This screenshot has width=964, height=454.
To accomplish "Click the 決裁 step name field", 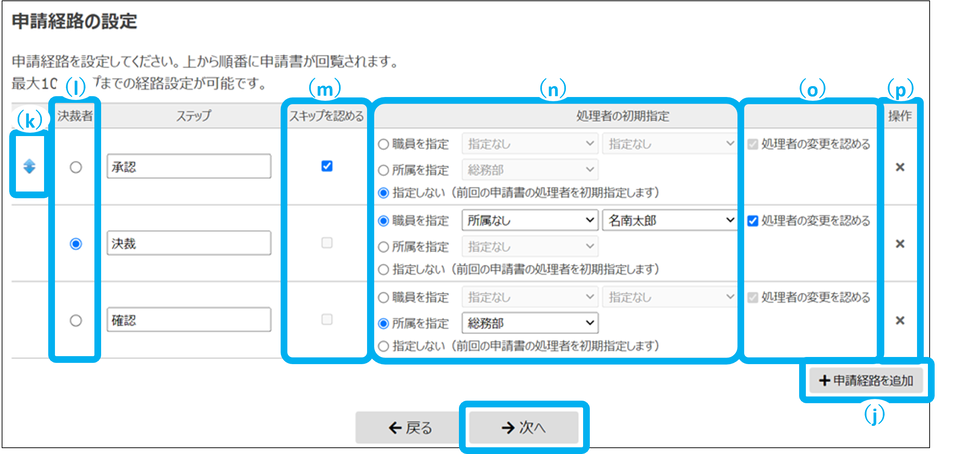I will coord(188,243).
